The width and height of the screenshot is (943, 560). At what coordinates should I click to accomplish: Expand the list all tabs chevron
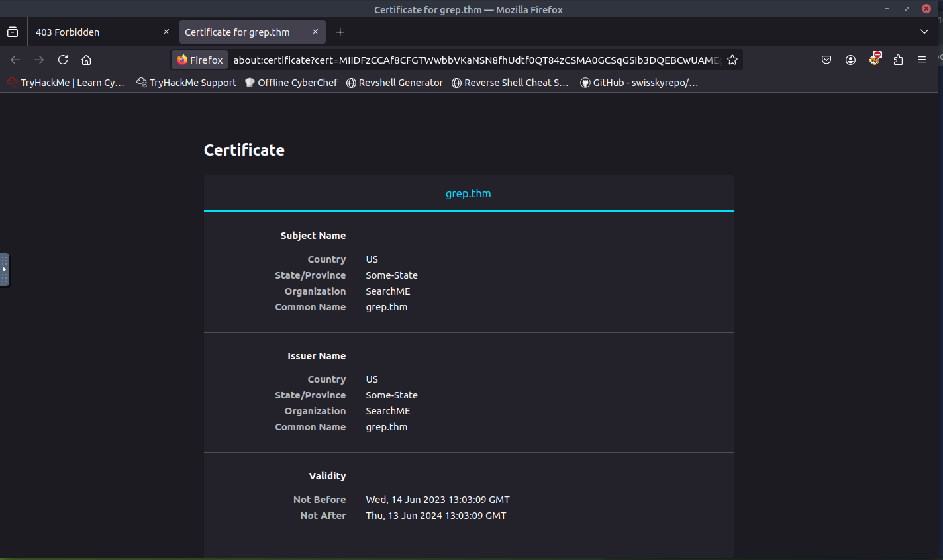[924, 32]
